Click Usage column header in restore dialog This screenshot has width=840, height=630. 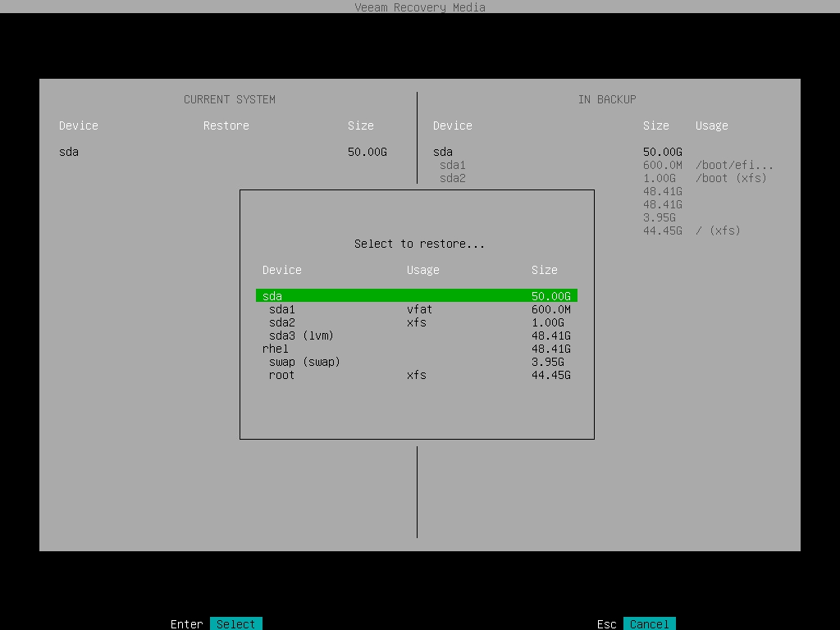tap(423, 270)
